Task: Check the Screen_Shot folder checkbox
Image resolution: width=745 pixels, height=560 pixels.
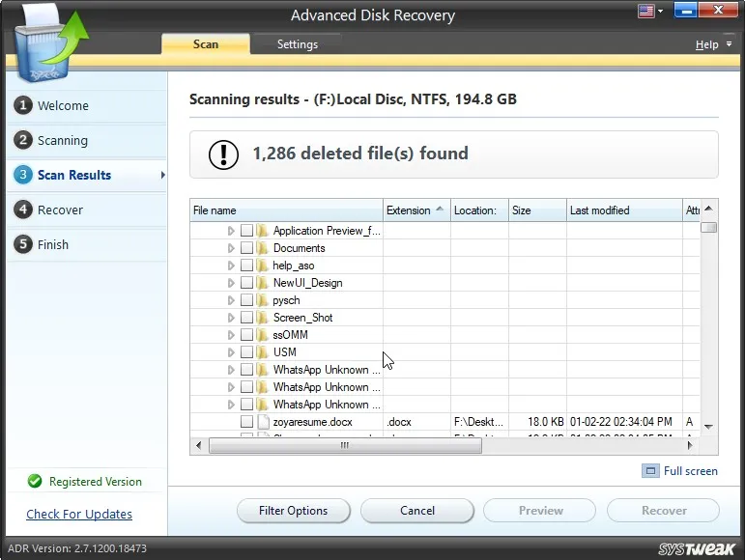Action: coord(246,318)
